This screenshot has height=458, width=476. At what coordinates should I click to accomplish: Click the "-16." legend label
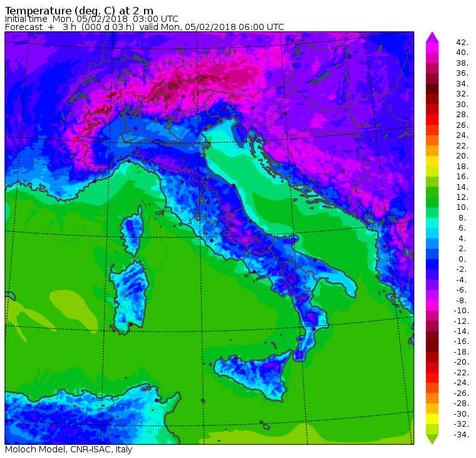tap(461, 341)
